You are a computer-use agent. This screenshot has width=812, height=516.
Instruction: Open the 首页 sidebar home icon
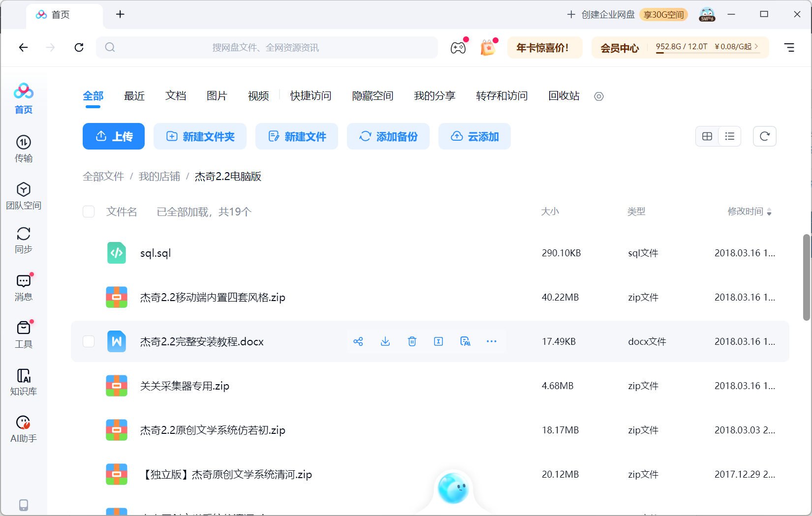pyautogui.click(x=24, y=99)
